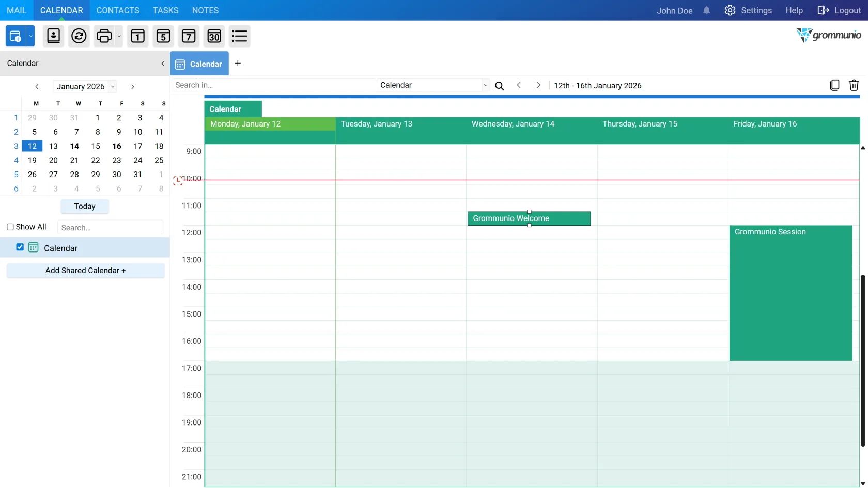Select the Thursday, January 15 header
This screenshot has height=488, width=868.
[x=663, y=124]
